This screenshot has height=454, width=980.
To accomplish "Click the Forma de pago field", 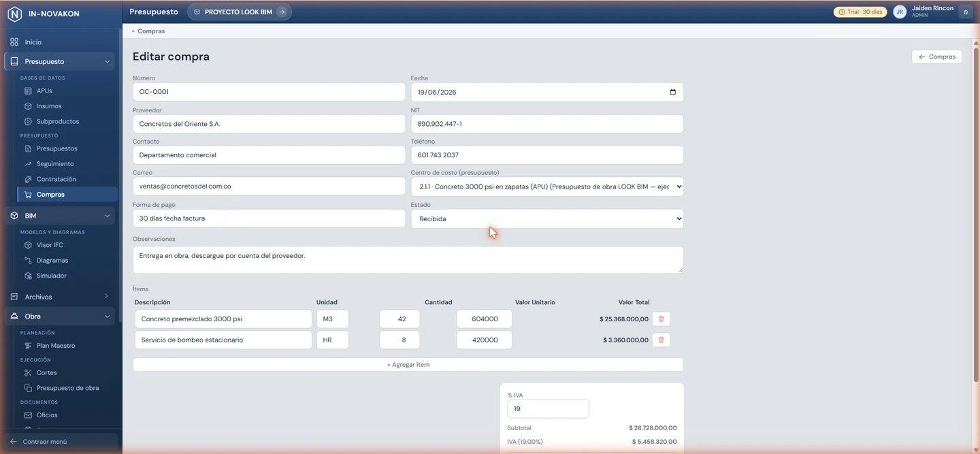I will (269, 218).
